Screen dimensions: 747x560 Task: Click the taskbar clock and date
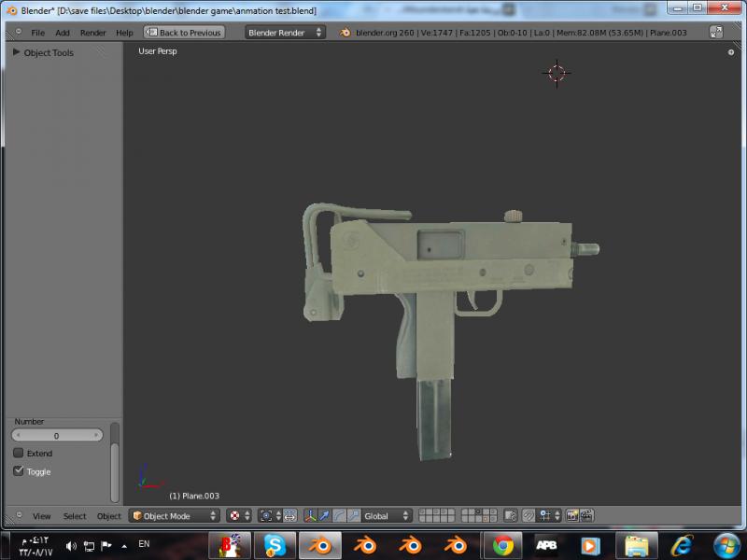35,546
